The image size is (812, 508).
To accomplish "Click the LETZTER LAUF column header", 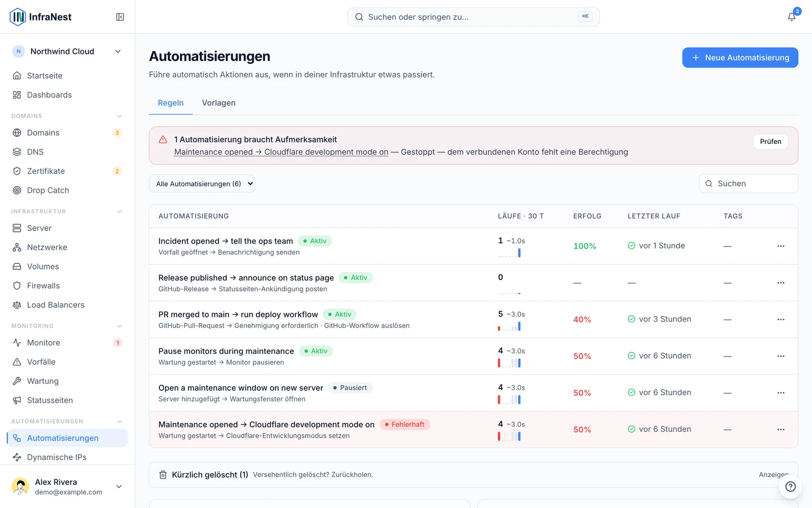I will 654,216.
